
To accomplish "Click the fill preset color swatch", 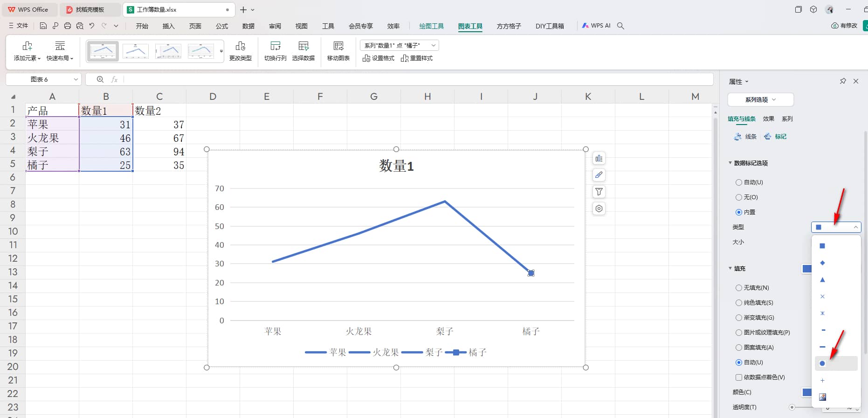I will pos(806,269).
